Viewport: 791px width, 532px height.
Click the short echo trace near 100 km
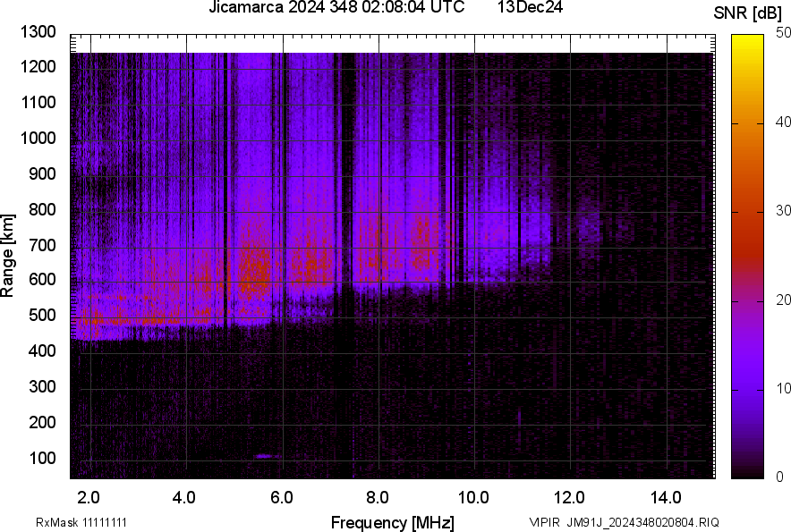coord(268,456)
